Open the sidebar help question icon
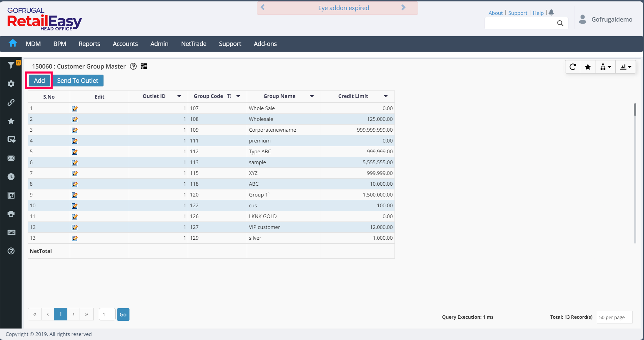Viewport: 644px width, 340px height. (x=11, y=251)
